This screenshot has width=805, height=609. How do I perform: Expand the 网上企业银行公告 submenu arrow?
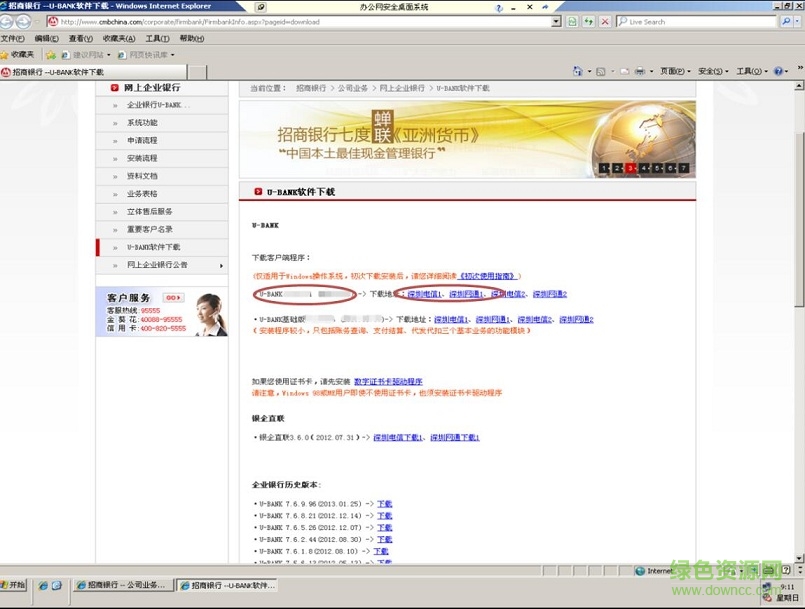point(221,265)
